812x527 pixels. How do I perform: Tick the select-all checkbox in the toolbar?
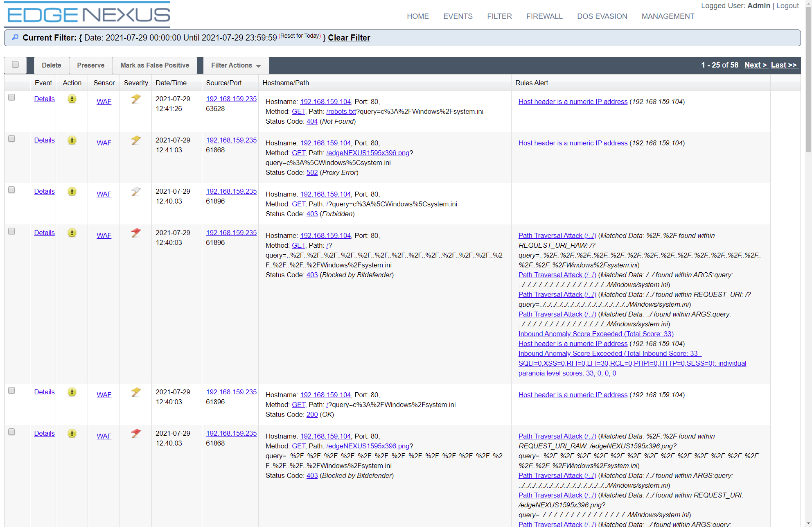tap(15, 65)
